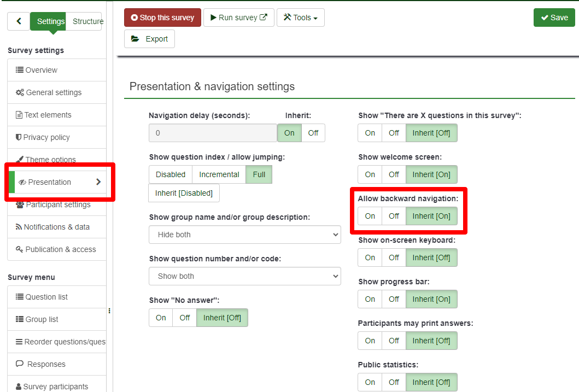Image resolution: width=579 pixels, height=392 pixels.
Task: Open the question number and code dropdown
Action: [x=244, y=276]
